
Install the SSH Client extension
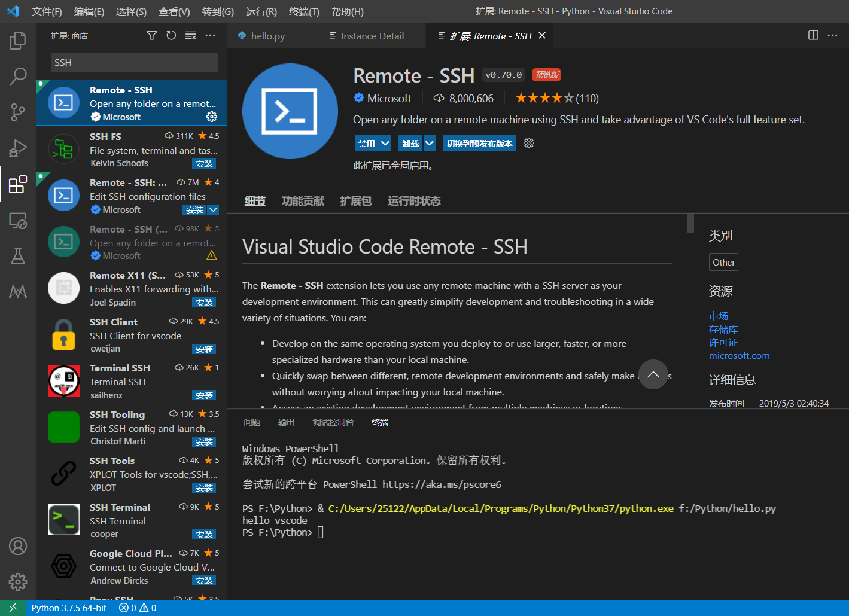(204, 349)
